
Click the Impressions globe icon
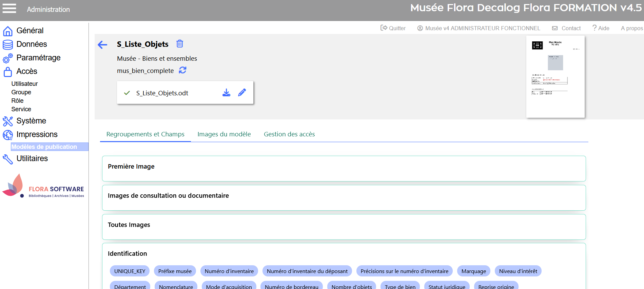8,135
